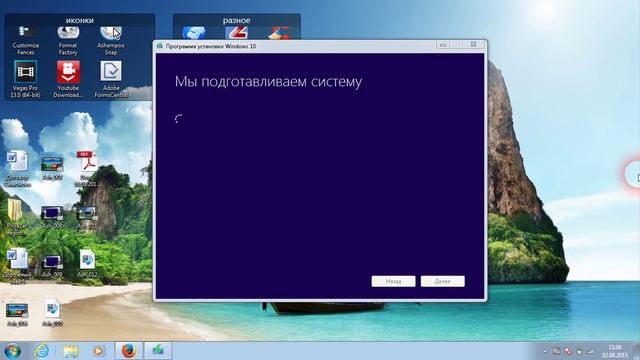Click the CCleaner brush icon in the разное fence
The image size is (640, 360).
point(279,33)
